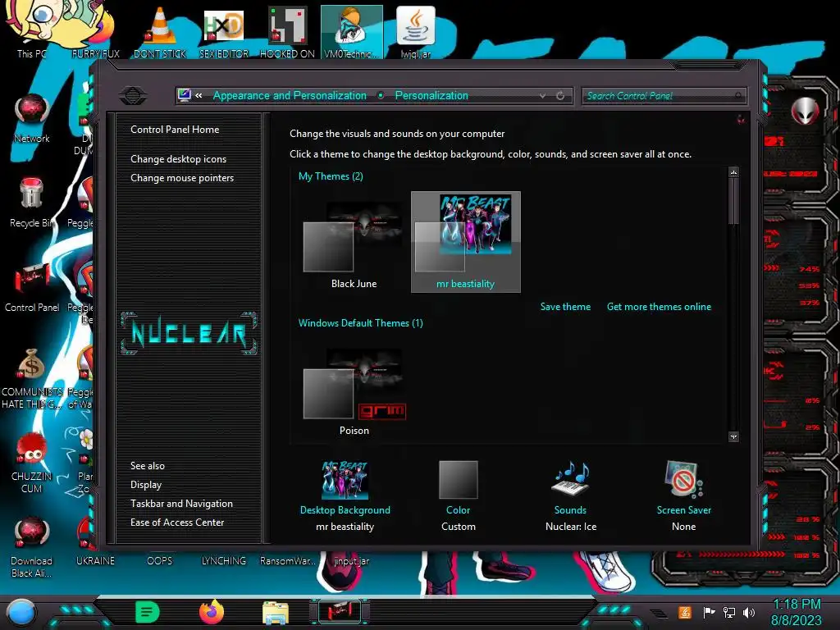Open the VLC DONT STICK desktop icon
This screenshot has height=630, width=840.
tap(160, 32)
